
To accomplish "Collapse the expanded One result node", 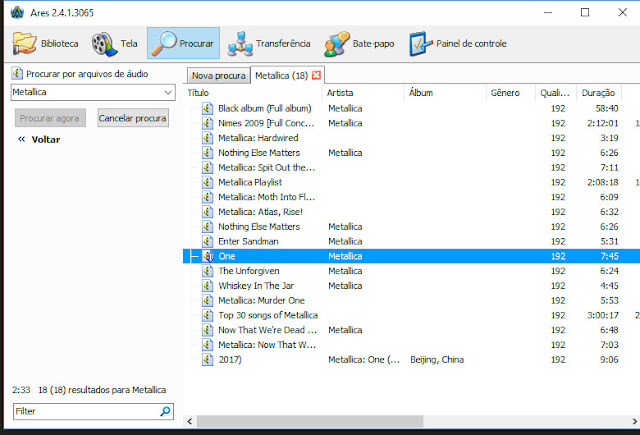I will [195, 256].
